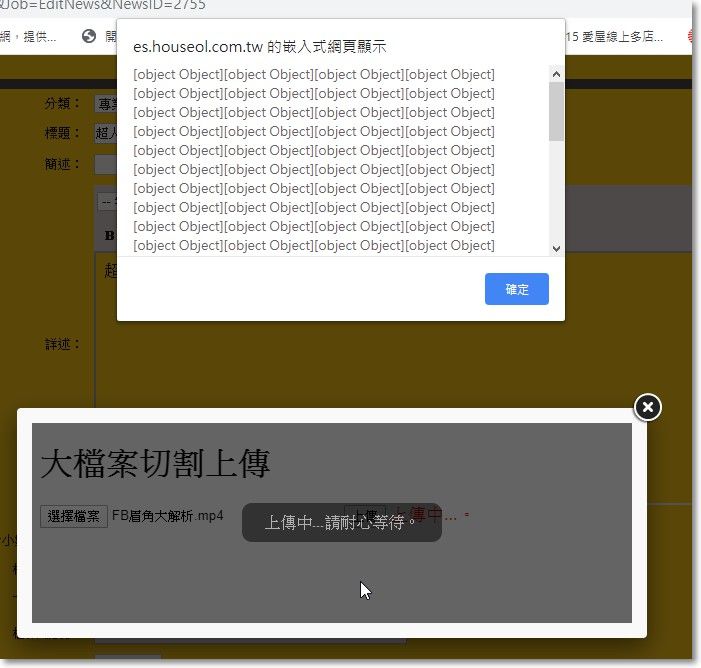
Task: Click the 選擇檔案 file chooser button
Action: coord(74,516)
